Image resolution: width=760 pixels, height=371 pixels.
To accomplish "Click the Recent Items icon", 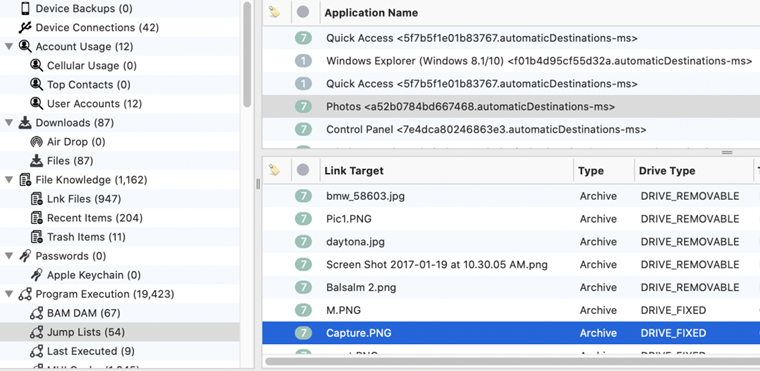I will coord(36,218).
